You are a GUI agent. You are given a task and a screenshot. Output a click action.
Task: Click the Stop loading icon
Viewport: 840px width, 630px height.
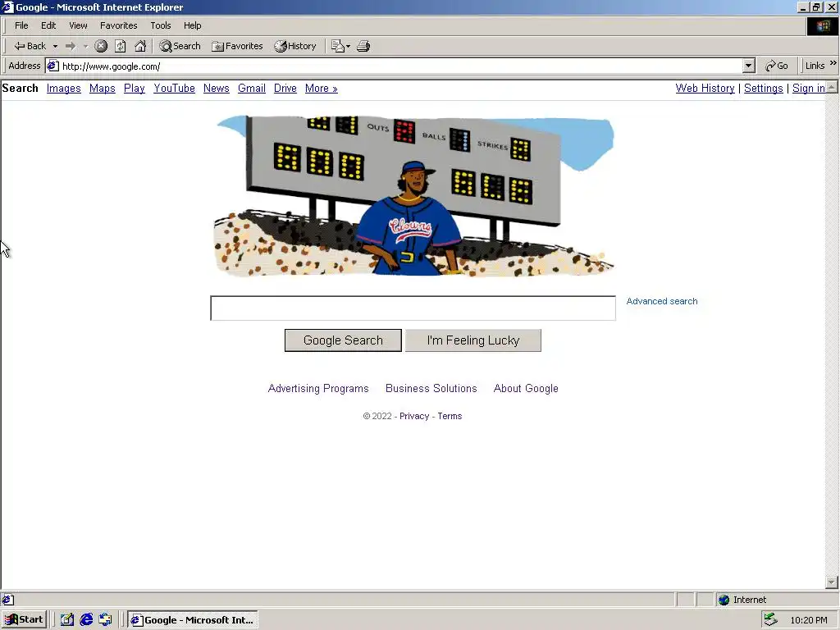[101, 46]
